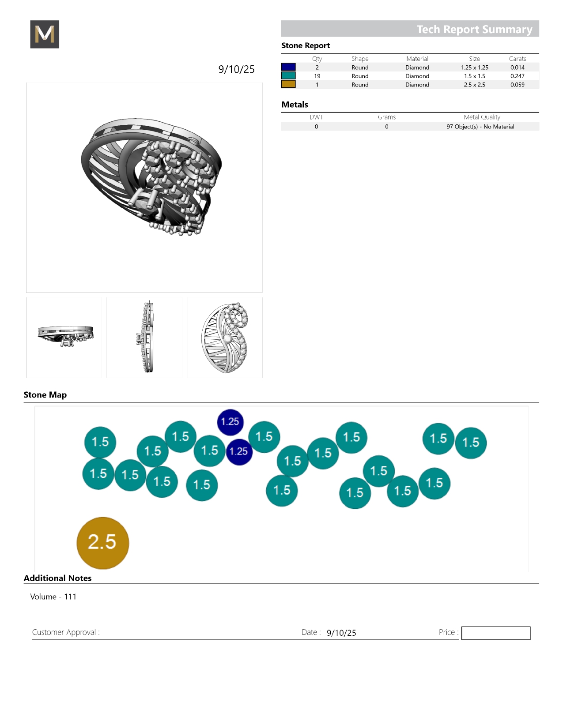Open the large 3D ring render
563x728 pixels.
coord(144,188)
